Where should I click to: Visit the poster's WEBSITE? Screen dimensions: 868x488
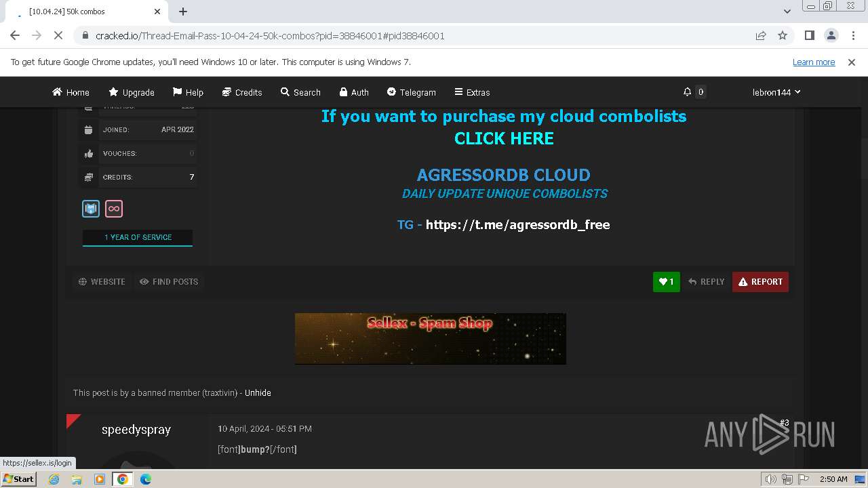pos(102,281)
